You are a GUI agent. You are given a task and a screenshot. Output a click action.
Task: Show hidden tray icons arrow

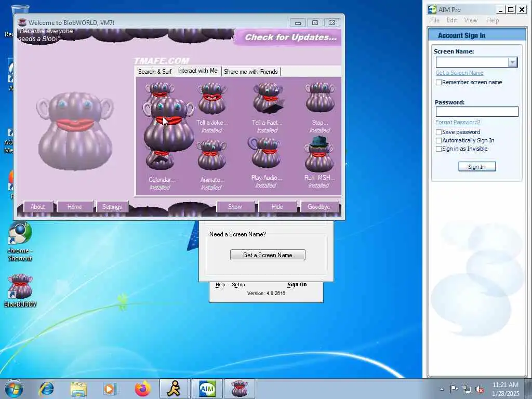[x=442, y=389]
